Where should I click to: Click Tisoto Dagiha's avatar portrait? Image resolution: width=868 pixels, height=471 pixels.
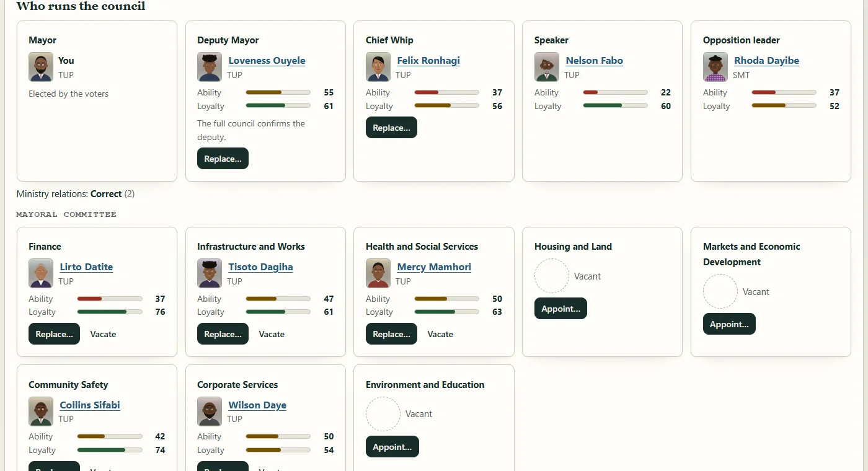210,273
